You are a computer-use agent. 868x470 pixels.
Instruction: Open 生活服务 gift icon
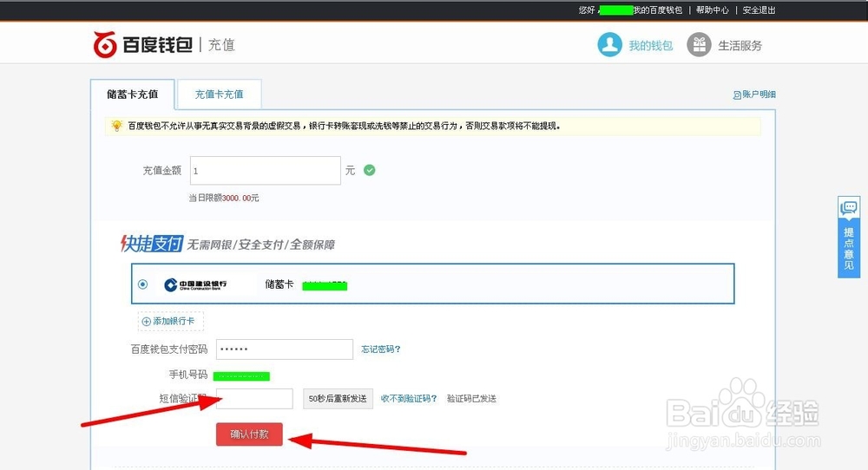pos(699,45)
